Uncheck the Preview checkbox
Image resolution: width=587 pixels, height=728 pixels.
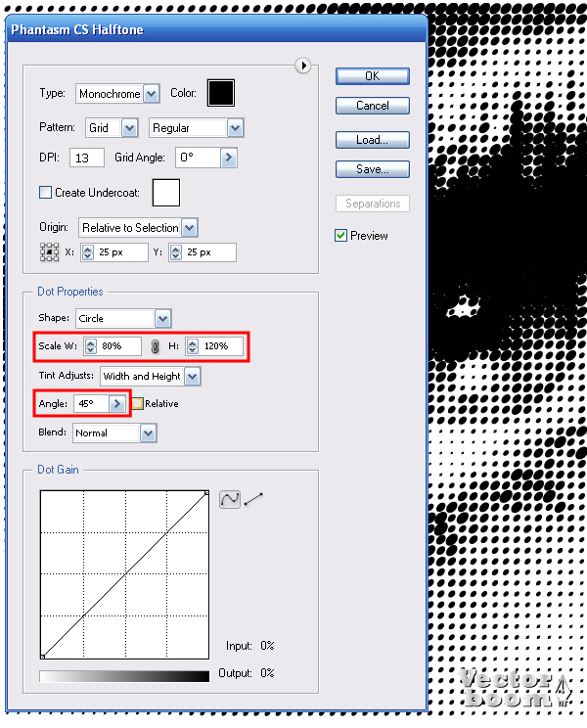(x=341, y=236)
